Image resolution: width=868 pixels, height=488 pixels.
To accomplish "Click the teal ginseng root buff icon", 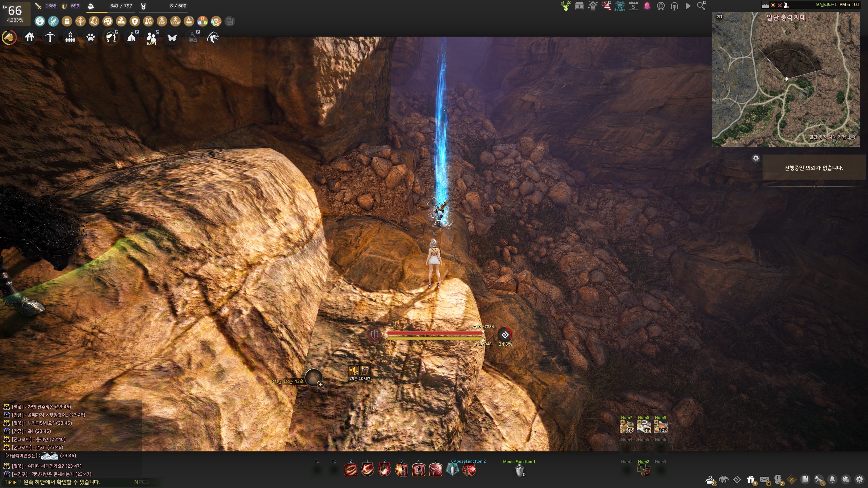I will coord(53,21).
